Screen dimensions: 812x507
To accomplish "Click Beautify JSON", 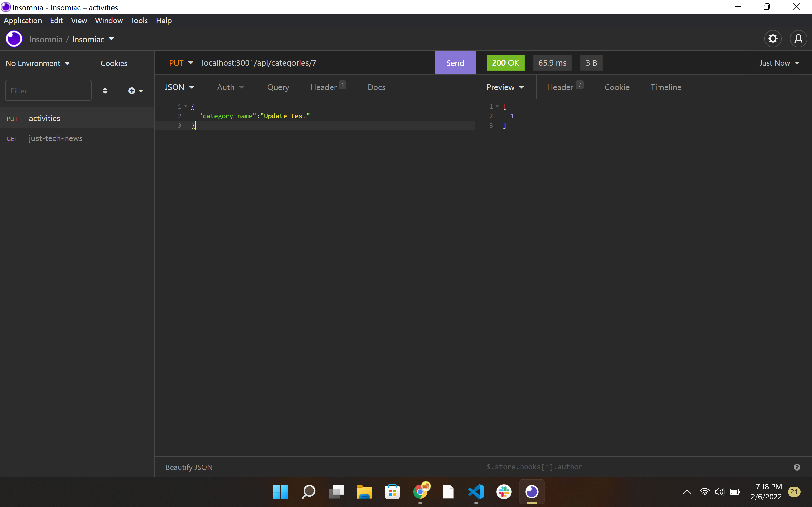I will point(189,467).
